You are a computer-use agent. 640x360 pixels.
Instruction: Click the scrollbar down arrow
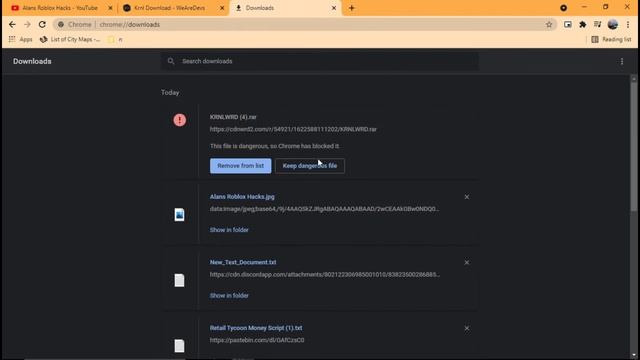pyautogui.click(x=633, y=356)
